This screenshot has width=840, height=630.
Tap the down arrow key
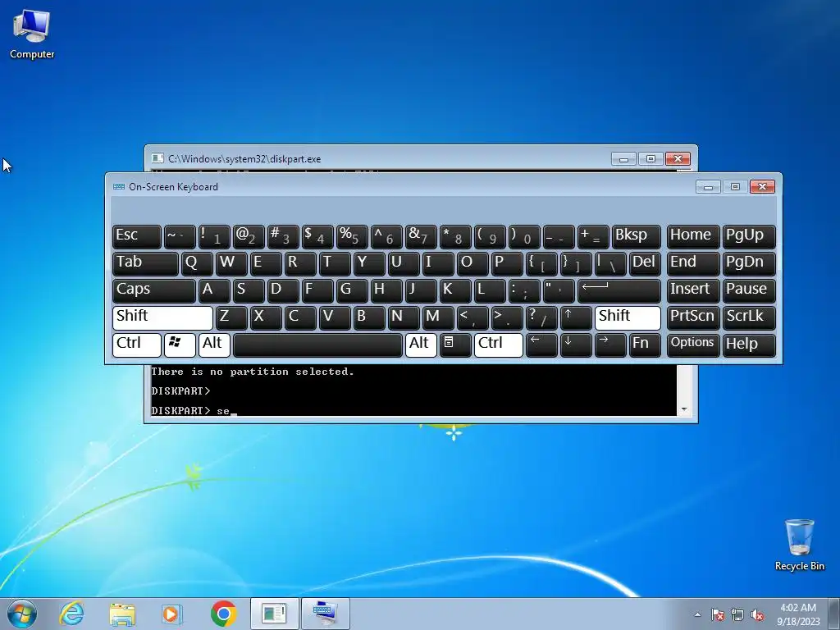coord(575,345)
